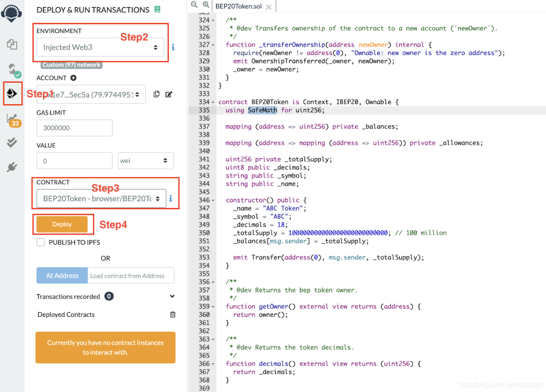The image size is (546, 392).
Task: Click the Custom (97) network label
Action: 72,65
